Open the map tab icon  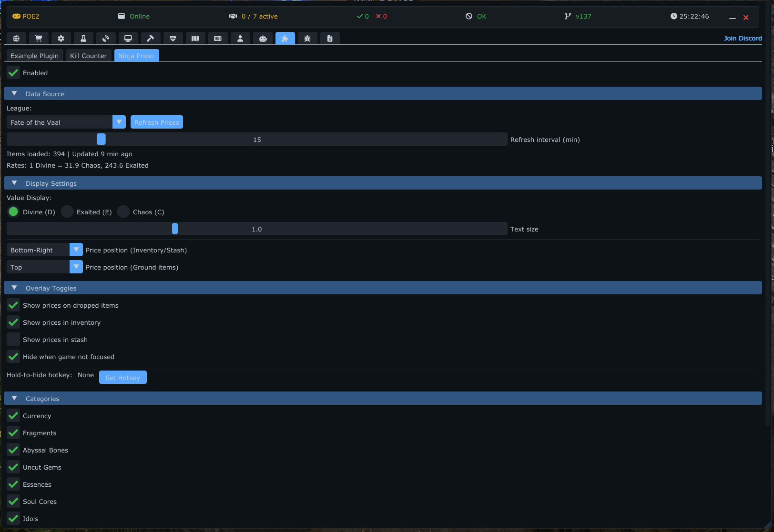195,39
